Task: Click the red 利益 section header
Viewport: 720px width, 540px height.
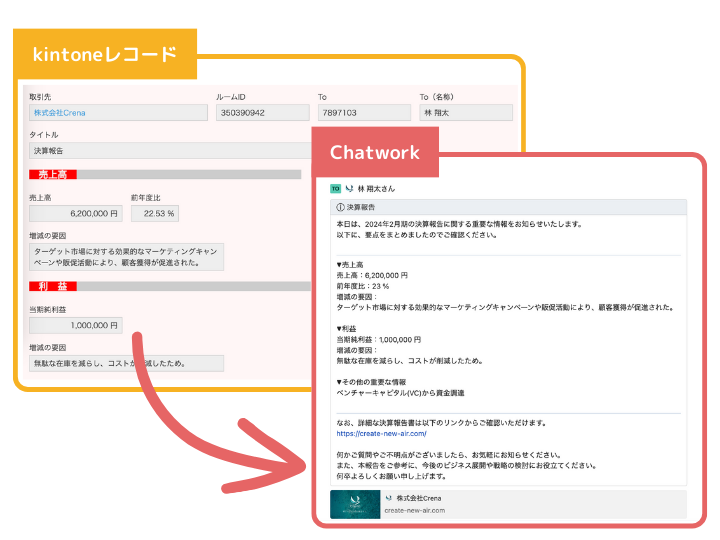Action: coord(53,287)
